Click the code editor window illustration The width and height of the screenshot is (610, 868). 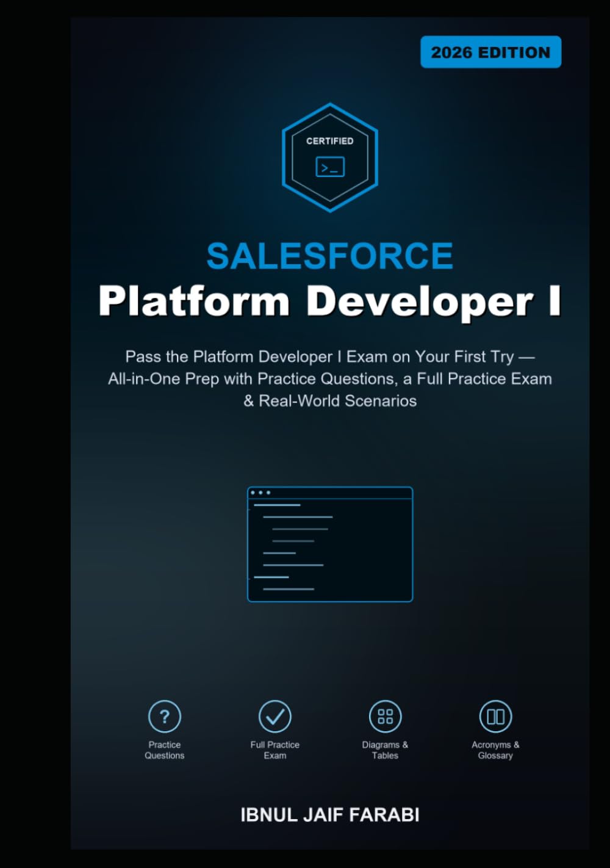click(x=330, y=544)
